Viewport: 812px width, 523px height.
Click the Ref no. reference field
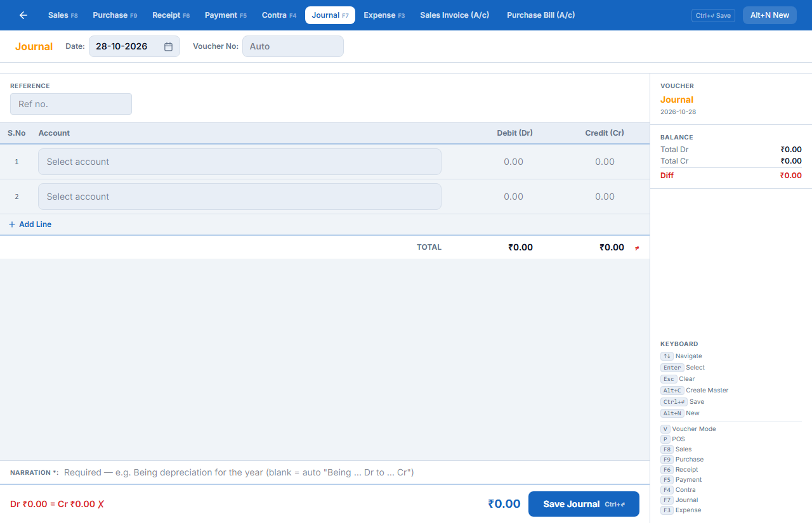(x=71, y=104)
